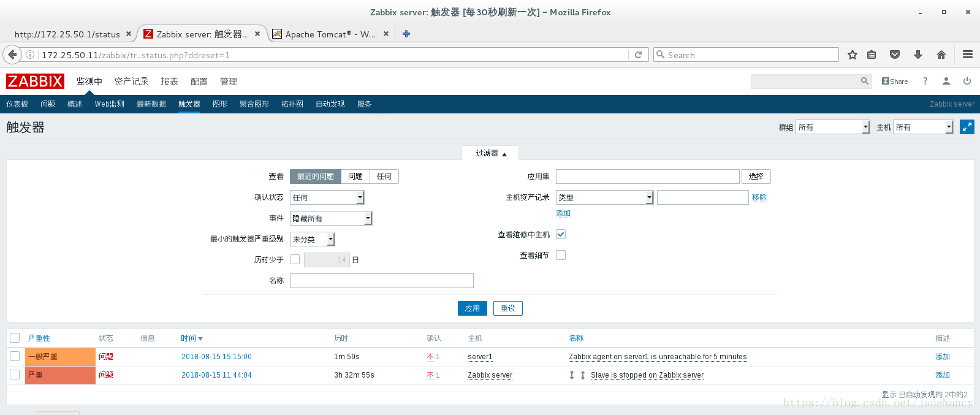The image size is (980, 415).
Task: Open 配置 main menu
Action: (199, 82)
